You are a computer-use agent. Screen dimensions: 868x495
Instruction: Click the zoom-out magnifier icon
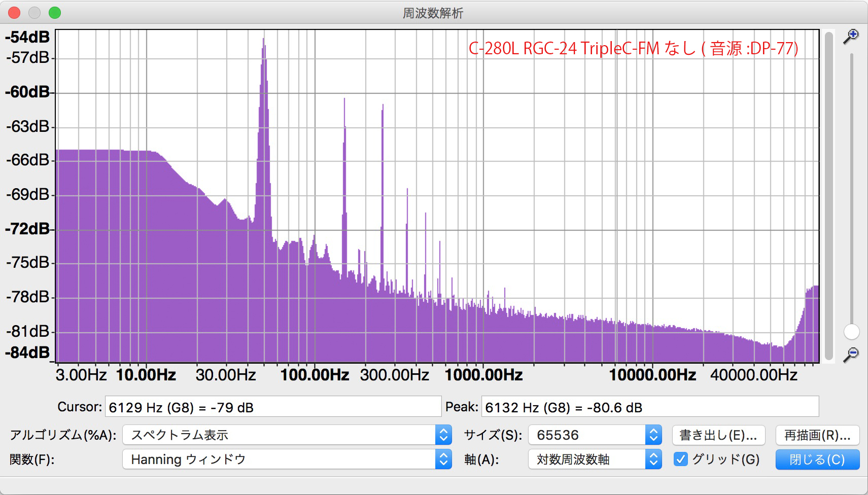pyautogui.click(x=851, y=355)
